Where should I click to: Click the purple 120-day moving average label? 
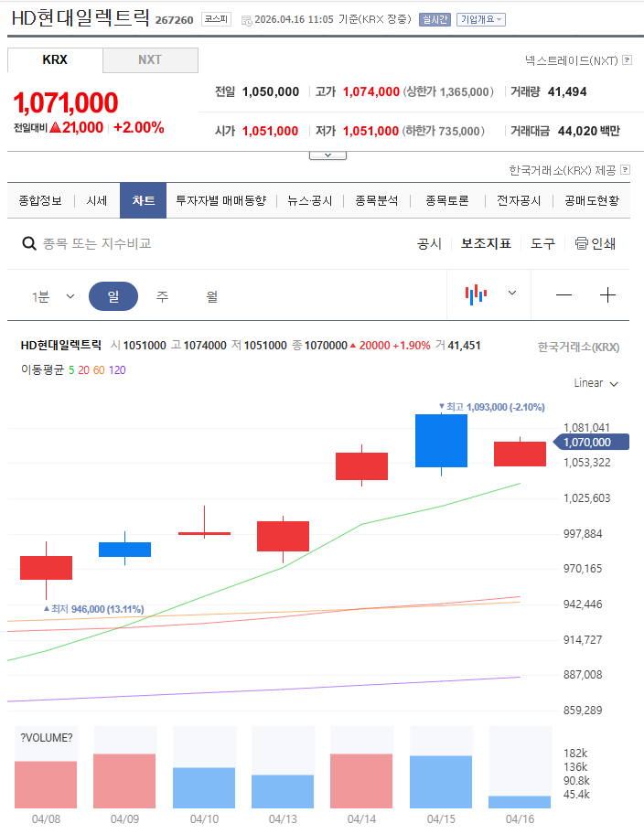tap(117, 370)
